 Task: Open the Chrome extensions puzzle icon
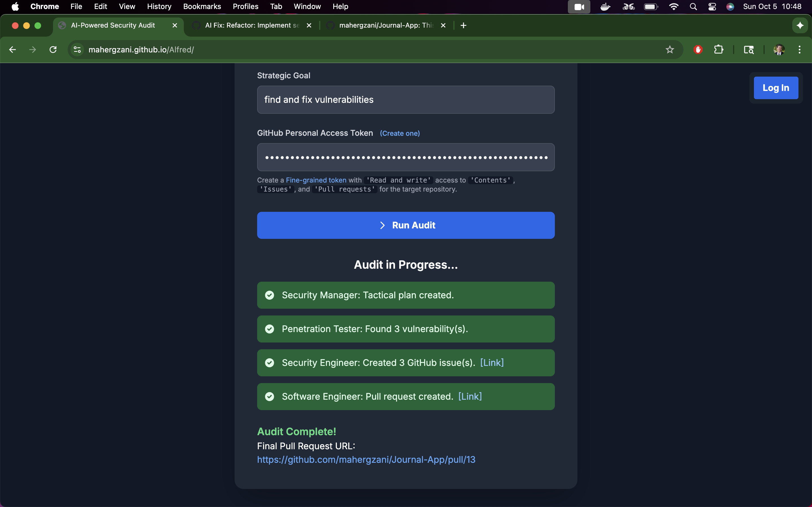[x=718, y=50]
